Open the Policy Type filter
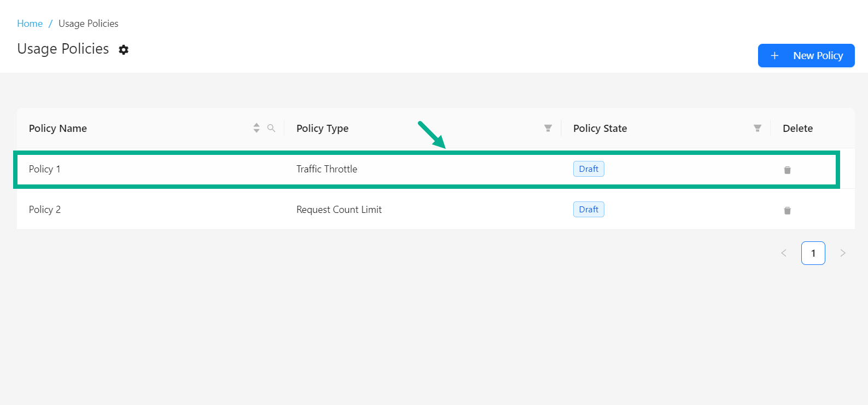Image resolution: width=868 pixels, height=405 pixels. point(547,128)
